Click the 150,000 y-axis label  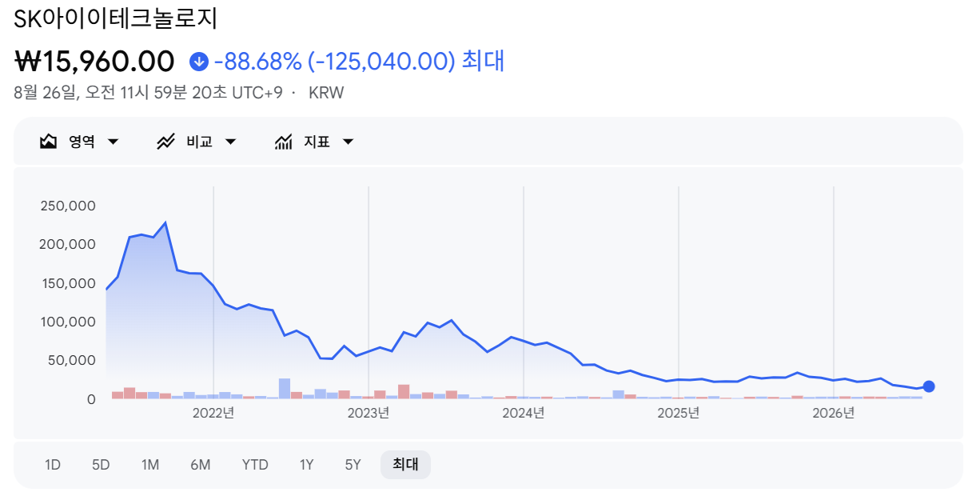[x=68, y=283]
